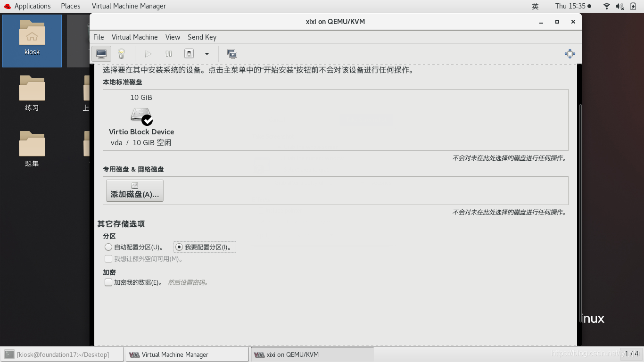The height and width of the screenshot is (362, 644).
Task: Click the 英 input method indicator
Action: pyautogui.click(x=535, y=6)
